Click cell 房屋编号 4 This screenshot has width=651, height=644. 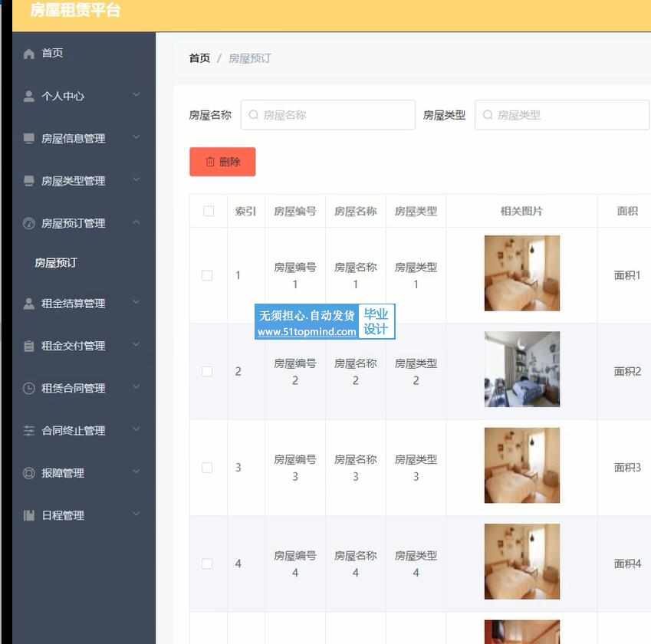tap(295, 563)
